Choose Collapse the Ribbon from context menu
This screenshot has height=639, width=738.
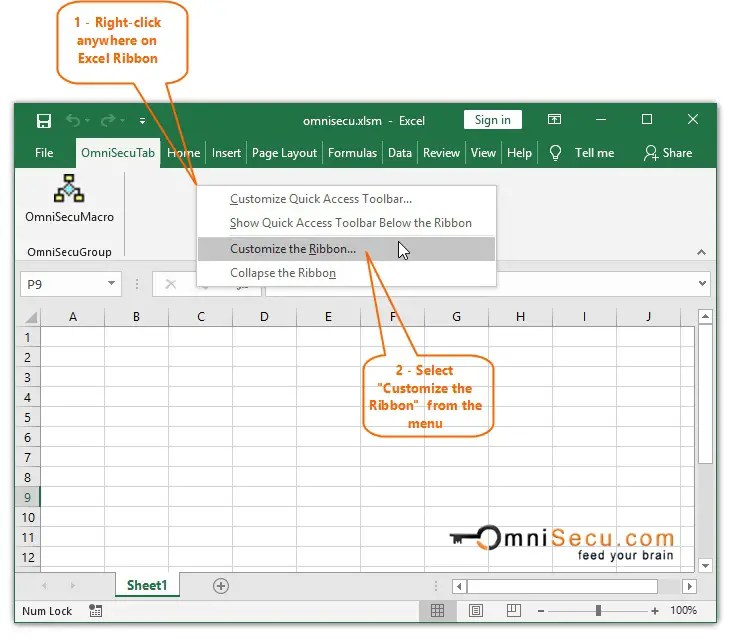point(346,273)
